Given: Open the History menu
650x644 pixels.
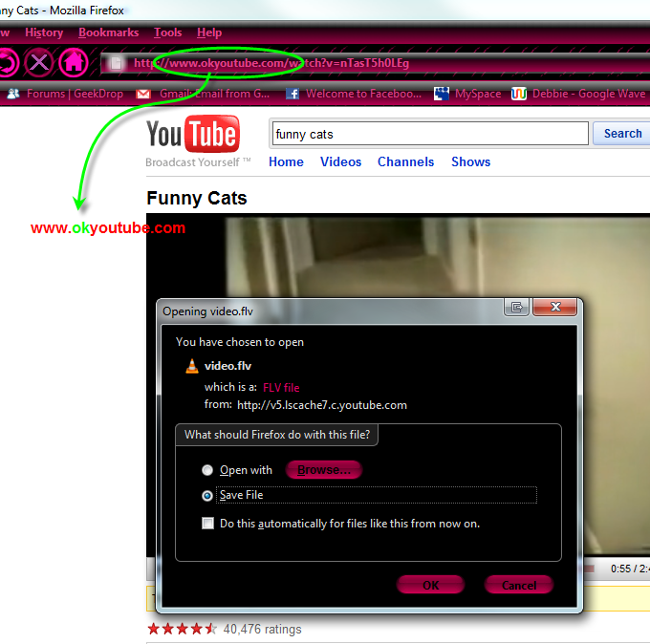Looking at the screenshot, I should click(x=44, y=32).
